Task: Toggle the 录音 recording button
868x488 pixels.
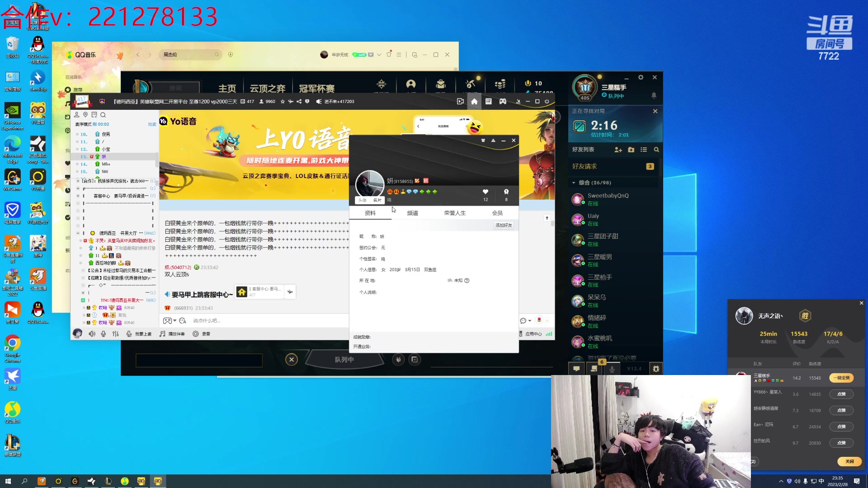Action: (x=201, y=334)
